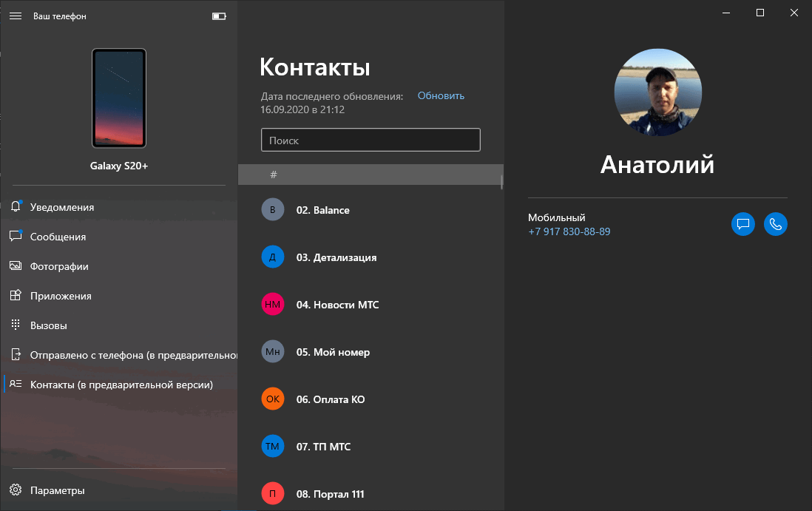812x511 pixels.
Task: Focus the Поиск contact search field
Action: click(371, 140)
